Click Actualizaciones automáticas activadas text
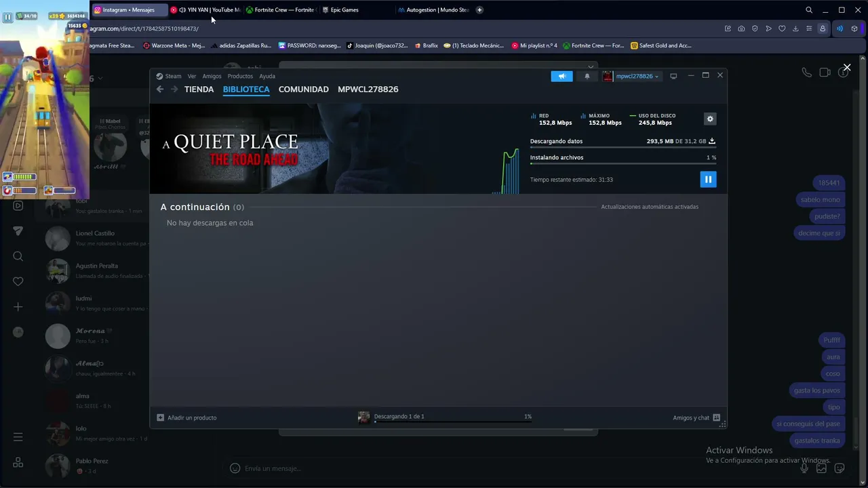868x488 pixels. point(650,207)
